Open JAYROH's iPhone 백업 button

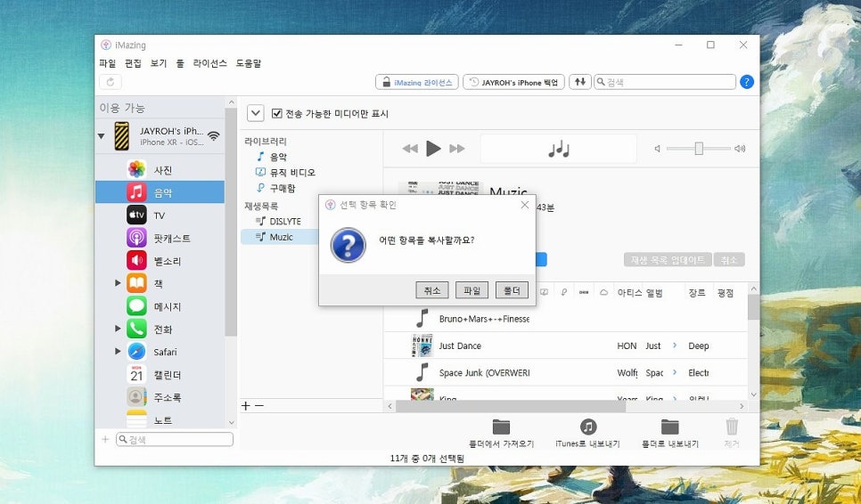click(x=513, y=82)
